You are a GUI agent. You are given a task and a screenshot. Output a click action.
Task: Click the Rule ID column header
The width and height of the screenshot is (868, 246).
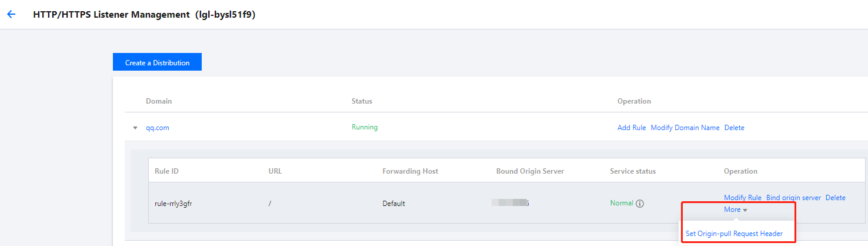point(166,171)
